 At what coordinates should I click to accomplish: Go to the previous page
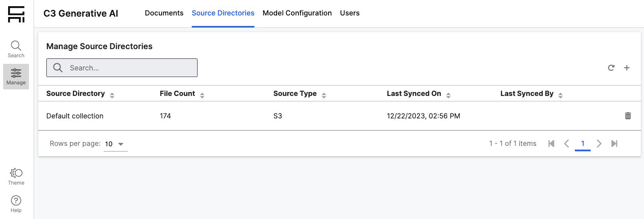click(x=567, y=144)
